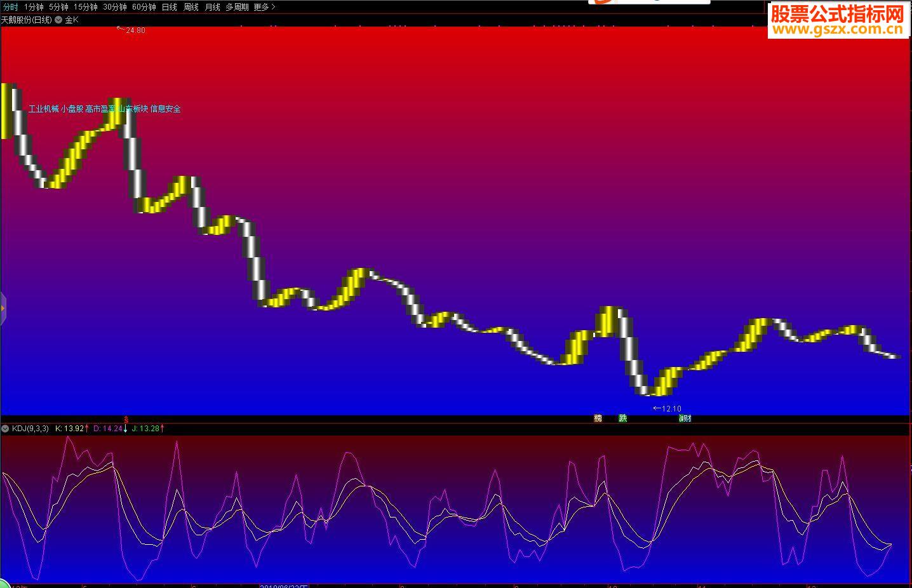912x588 pixels.
Task: Select the 60分钟 period tab
Action: (144, 7)
